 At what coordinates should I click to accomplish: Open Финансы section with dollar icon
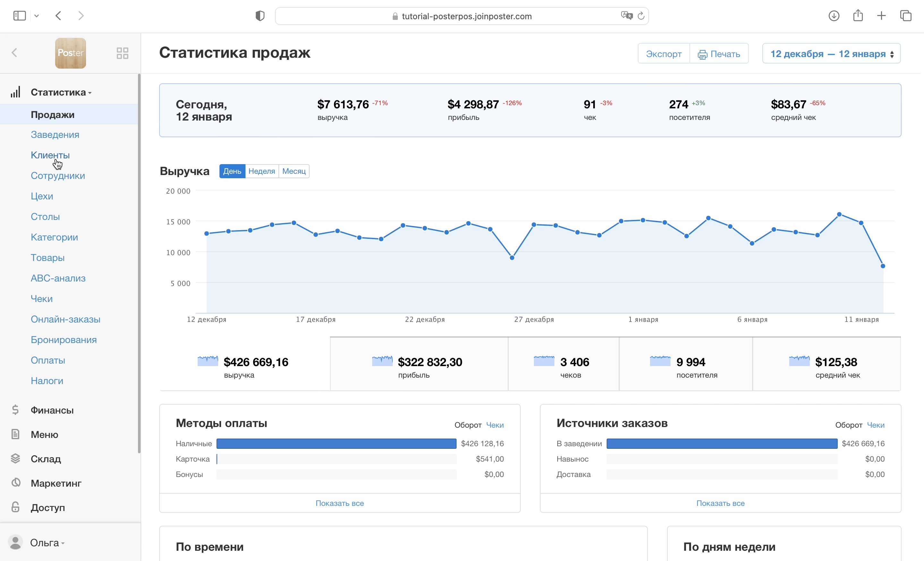click(52, 410)
